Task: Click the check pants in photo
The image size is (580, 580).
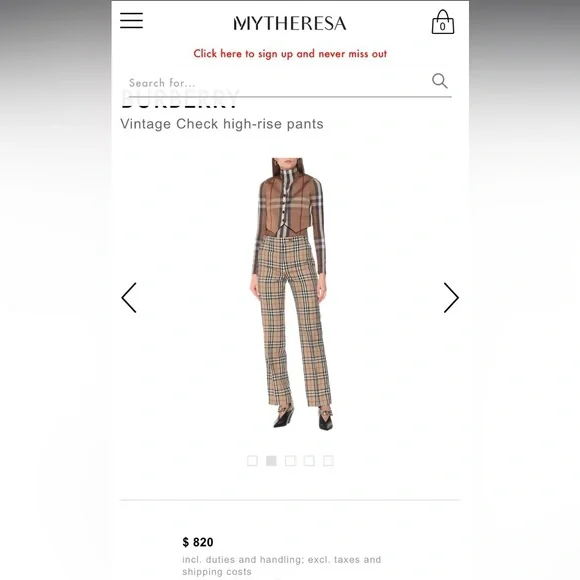Action: click(294, 321)
